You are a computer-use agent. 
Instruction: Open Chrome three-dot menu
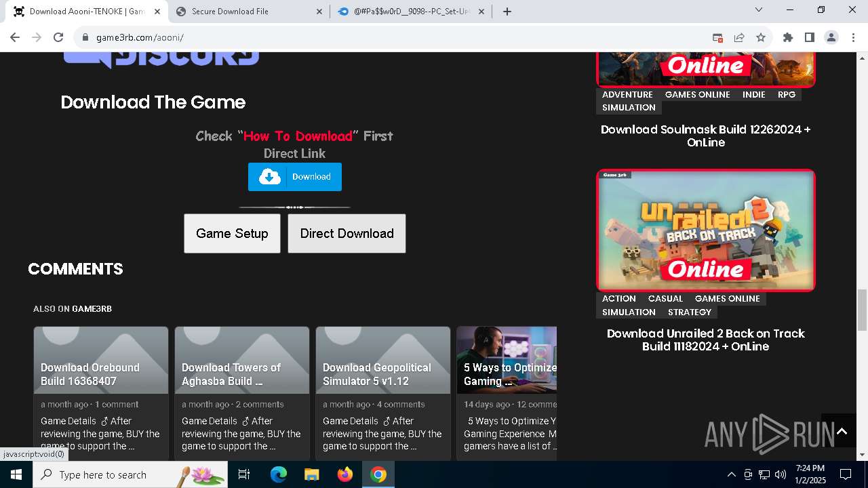coord(852,37)
